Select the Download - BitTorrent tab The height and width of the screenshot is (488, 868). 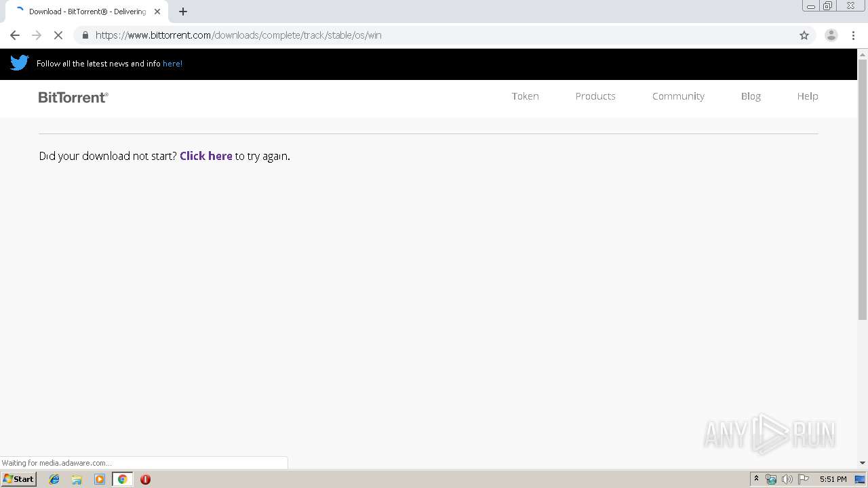pos(87,12)
